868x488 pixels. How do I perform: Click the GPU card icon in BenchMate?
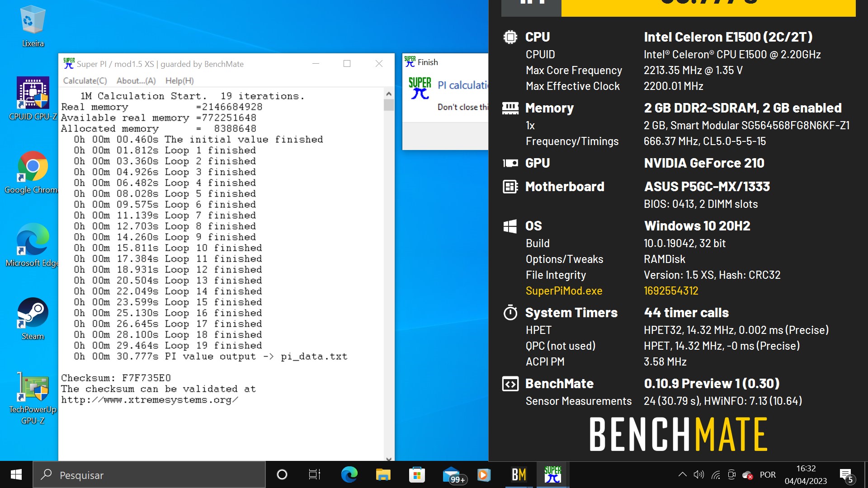[510, 163]
